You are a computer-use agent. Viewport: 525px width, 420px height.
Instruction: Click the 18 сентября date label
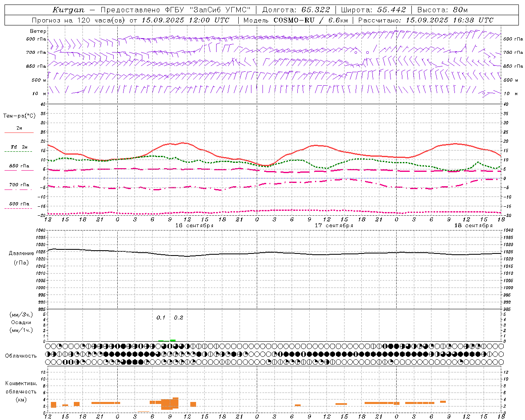[x=473, y=226]
